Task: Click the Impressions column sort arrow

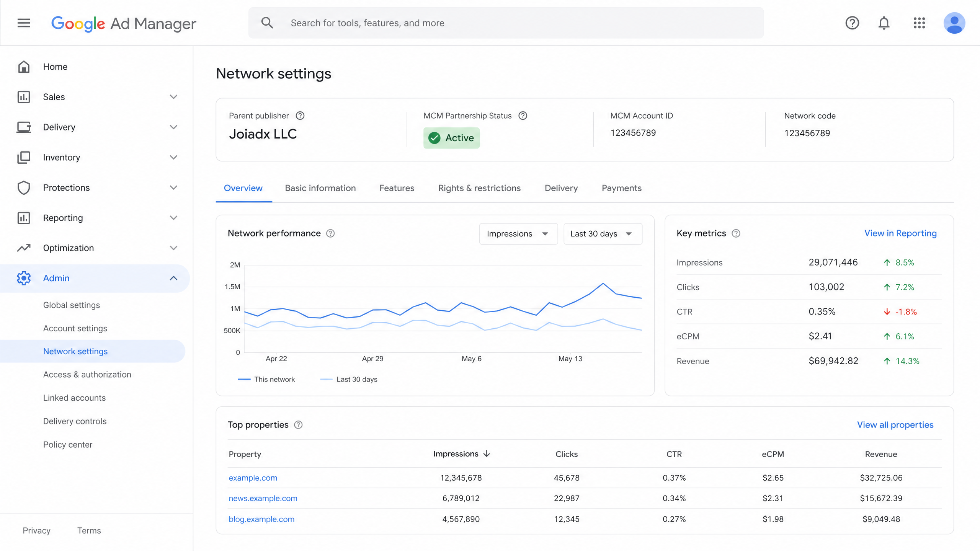Action: 487,454
